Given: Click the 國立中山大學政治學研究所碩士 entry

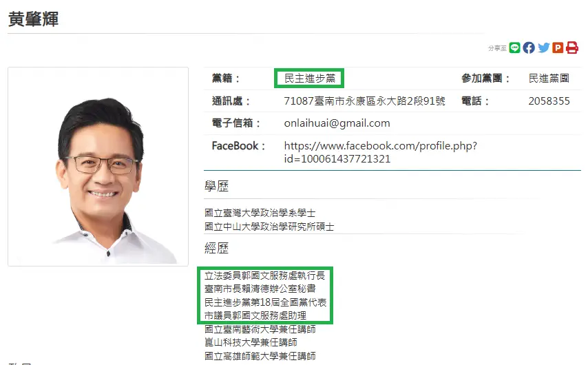Looking at the screenshot, I should (269, 227).
